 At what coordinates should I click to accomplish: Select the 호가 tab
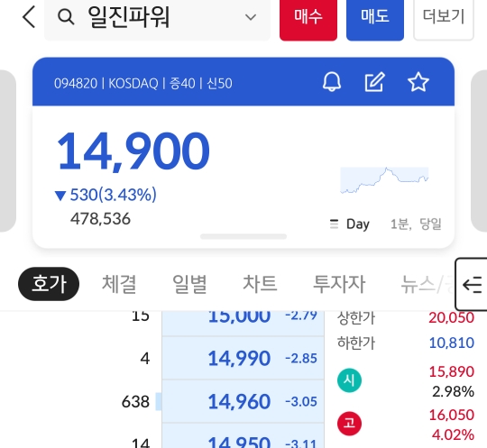click(49, 284)
